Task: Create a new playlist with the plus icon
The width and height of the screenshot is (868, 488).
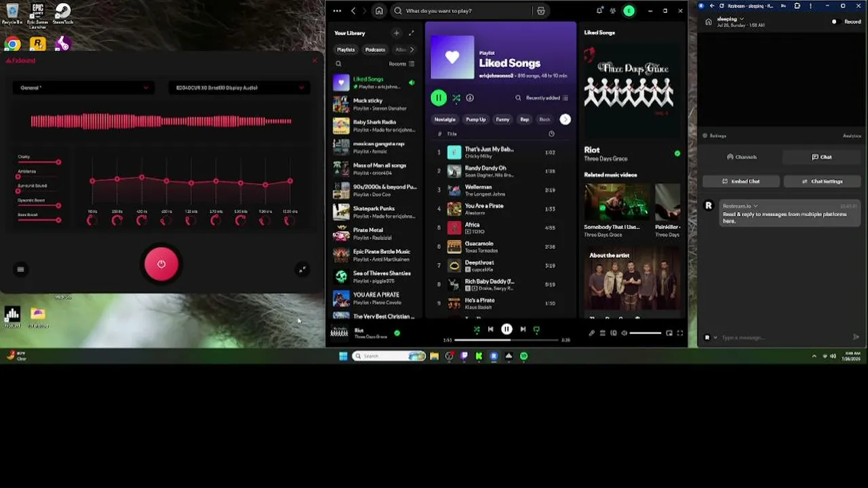Action: [x=397, y=33]
